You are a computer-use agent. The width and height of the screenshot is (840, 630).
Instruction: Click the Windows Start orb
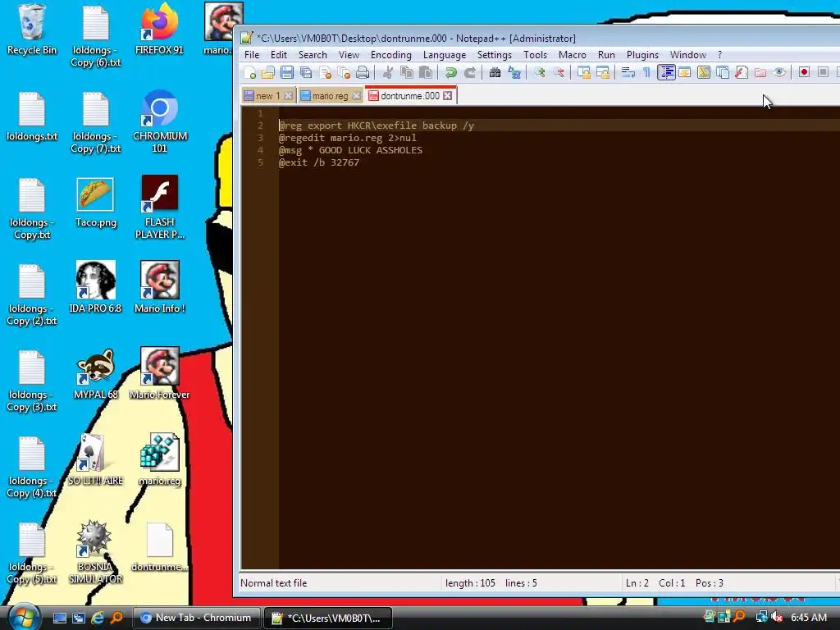[25, 618]
